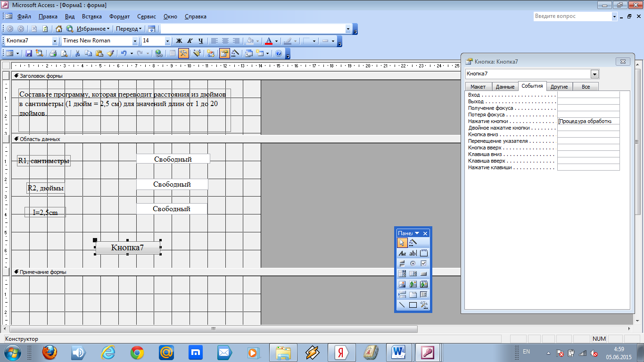
Task: Click the Font Color red A button
Action: (x=269, y=41)
